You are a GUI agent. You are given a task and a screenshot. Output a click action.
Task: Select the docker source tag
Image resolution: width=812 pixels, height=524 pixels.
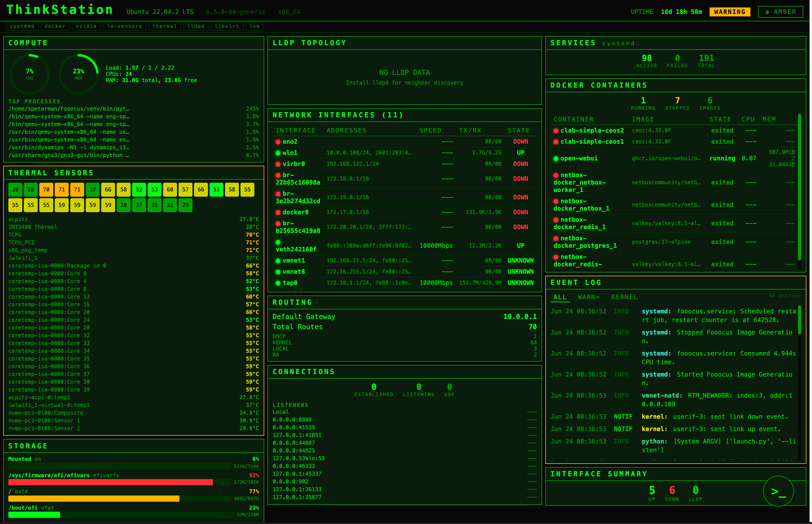tap(55, 26)
